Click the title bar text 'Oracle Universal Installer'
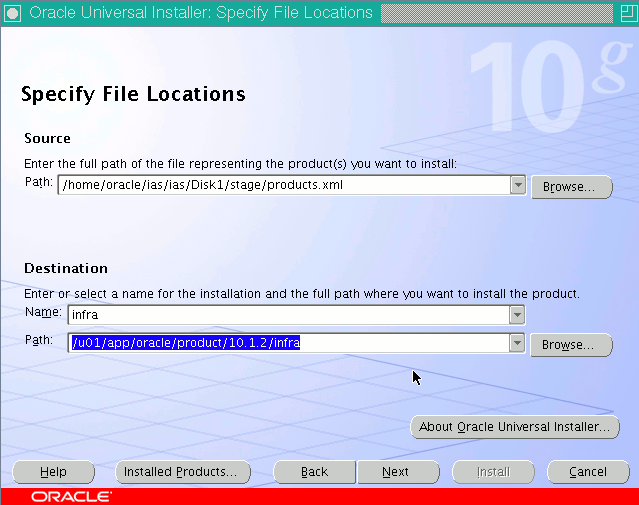 click(x=119, y=13)
